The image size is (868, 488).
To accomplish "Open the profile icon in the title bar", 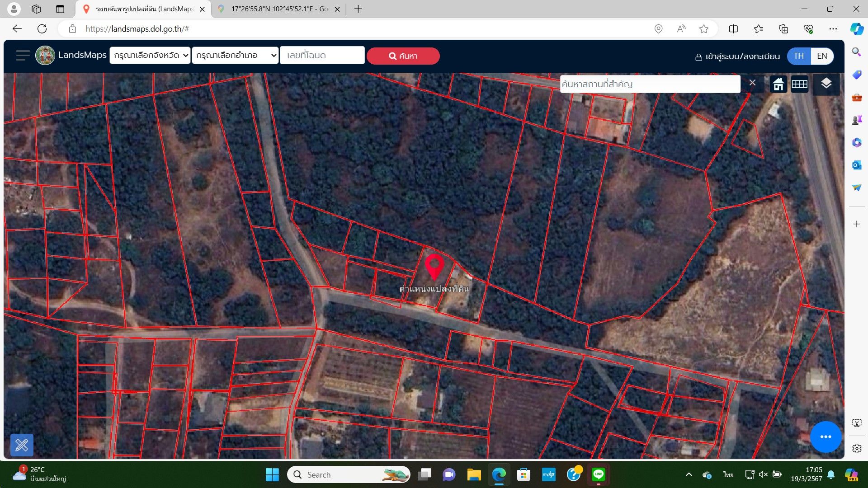I will 14,9.
